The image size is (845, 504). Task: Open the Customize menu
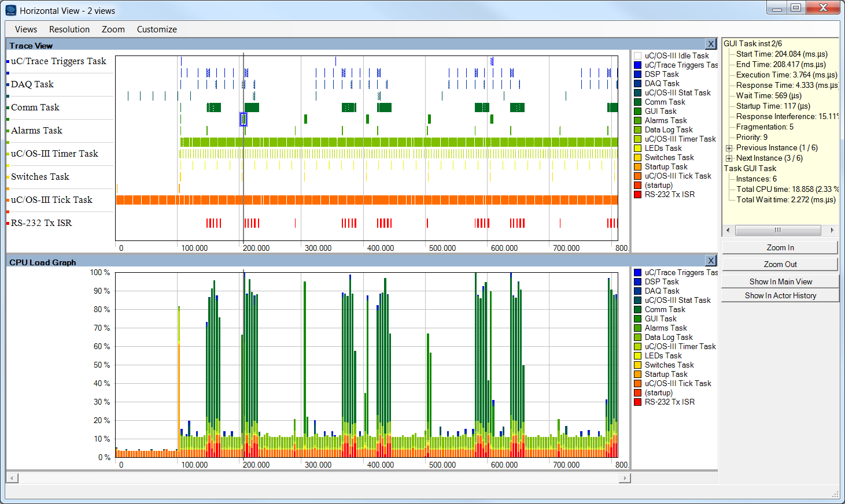[157, 29]
